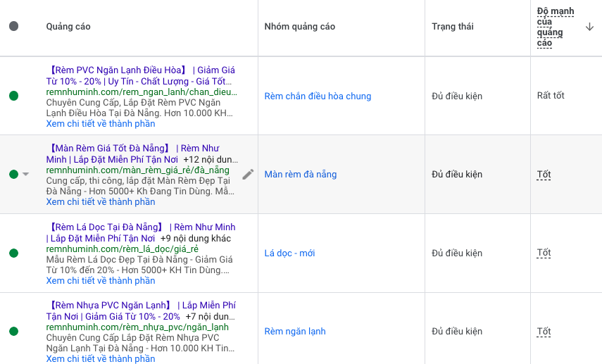Click green status dot for Rèm Lá Dọc ad
The image size is (602, 364).
pos(13,253)
